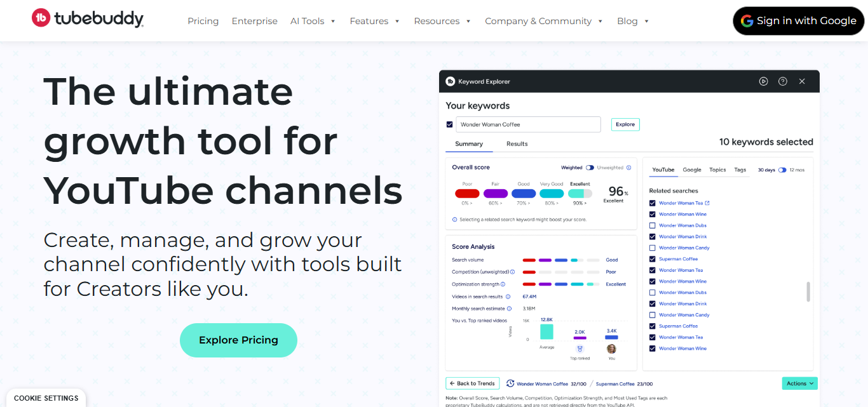Click the Excellent score swatch

[x=580, y=194]
